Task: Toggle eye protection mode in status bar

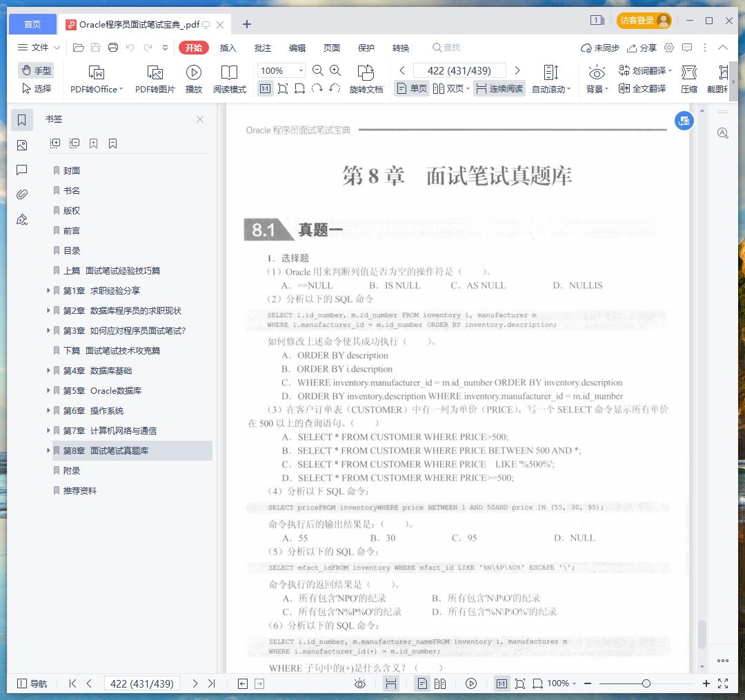Action: tap(360, 683)
